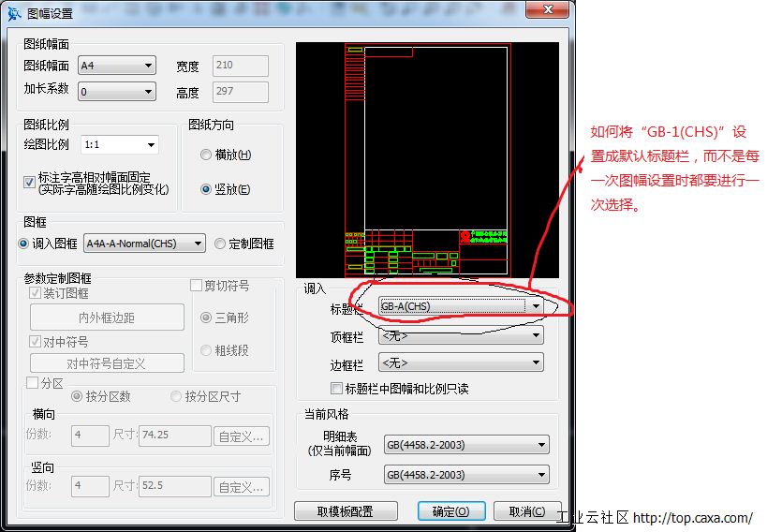Open the 明细表 style dropdown
The height and width of the screenshot is (532, 767).
pos(466,445)
